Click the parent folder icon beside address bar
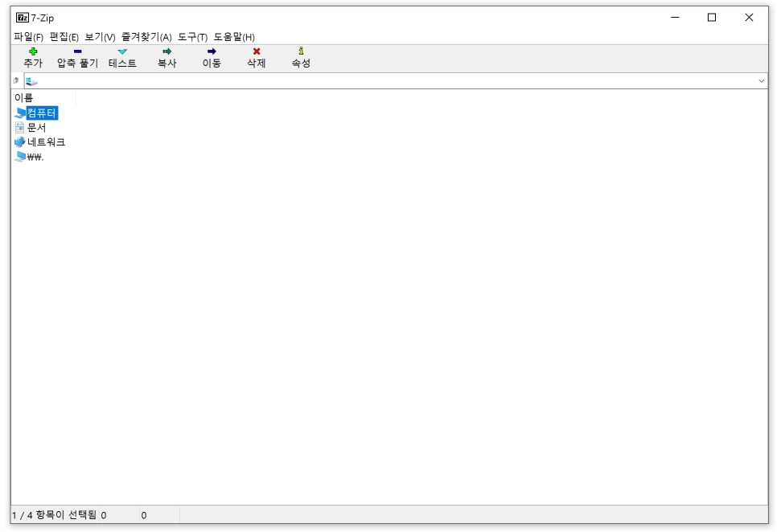This screenshot has width=777, height=532. click(x=14, y=80)
